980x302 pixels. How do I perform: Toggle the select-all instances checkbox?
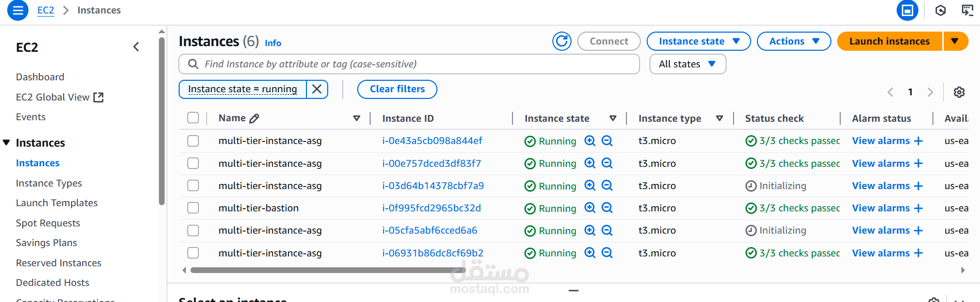[x=193, y=118]
